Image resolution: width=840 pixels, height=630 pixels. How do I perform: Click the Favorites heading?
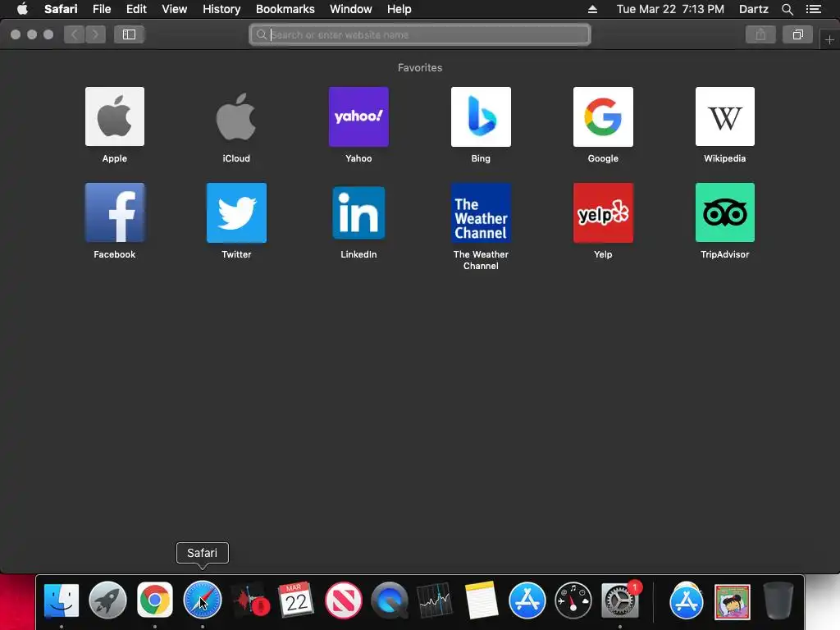point(420,67)
